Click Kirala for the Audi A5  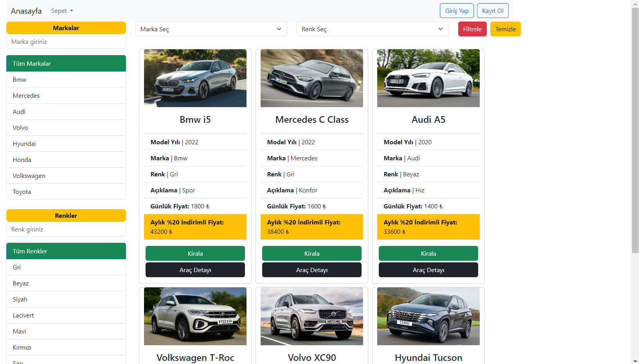click(428, 253)
